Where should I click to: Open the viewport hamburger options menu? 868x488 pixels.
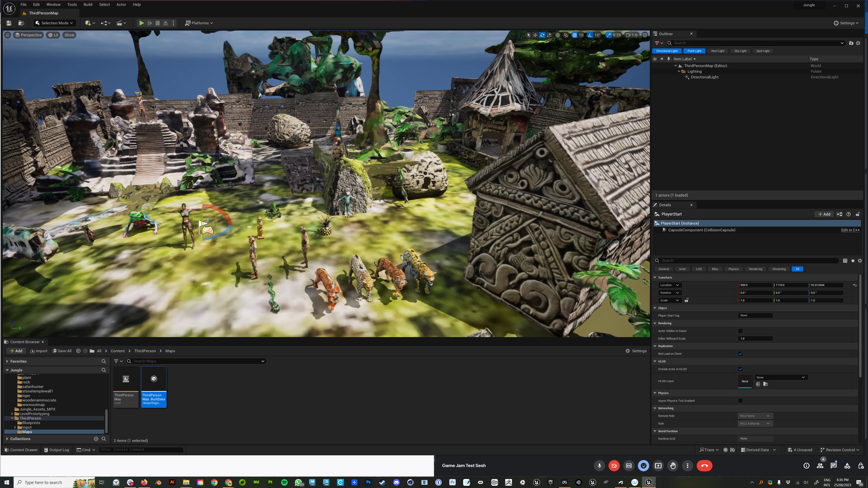[x=7, y=35]
